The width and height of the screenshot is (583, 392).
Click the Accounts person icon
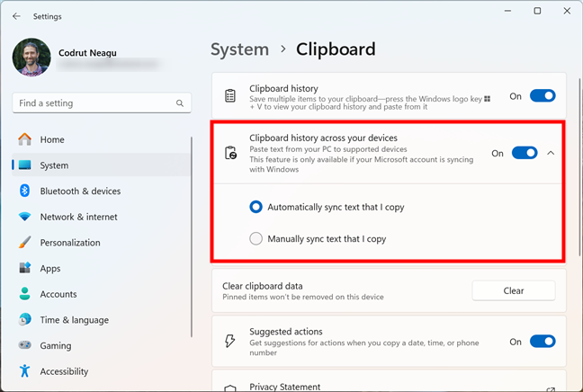[x=25, y=294]
